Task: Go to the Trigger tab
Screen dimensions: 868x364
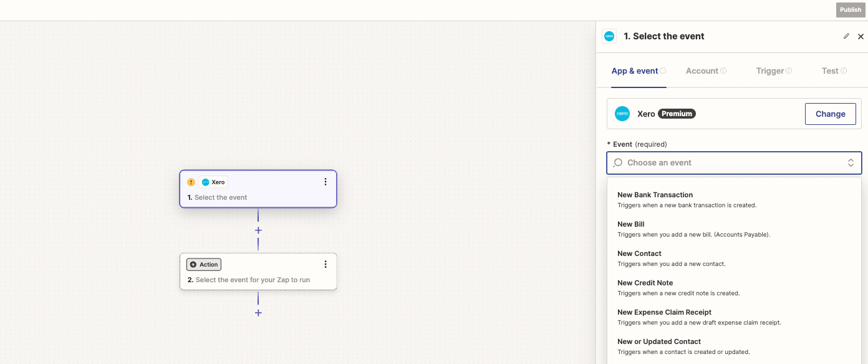Action: click(x=770, y=71)
